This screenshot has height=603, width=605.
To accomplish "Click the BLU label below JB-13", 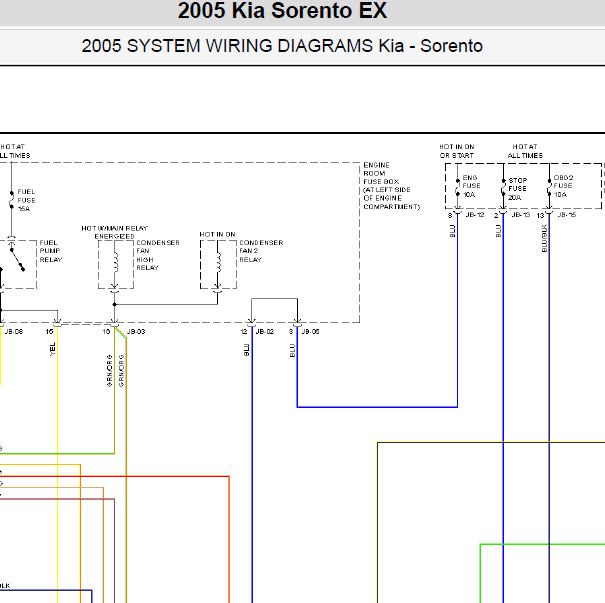I will [498, 231].
